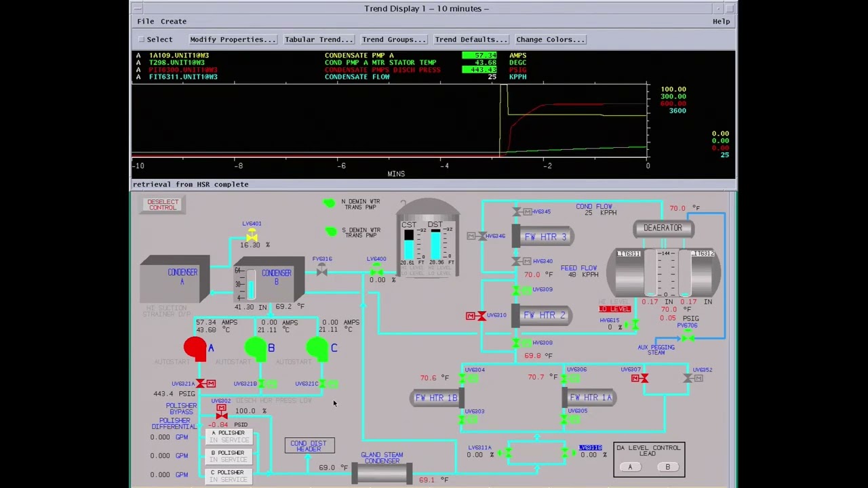Image resolution: width=868 pixels, height=488 pixels.
Task: Select the red Condensate Pump A symbol
Action: [195, 348]
